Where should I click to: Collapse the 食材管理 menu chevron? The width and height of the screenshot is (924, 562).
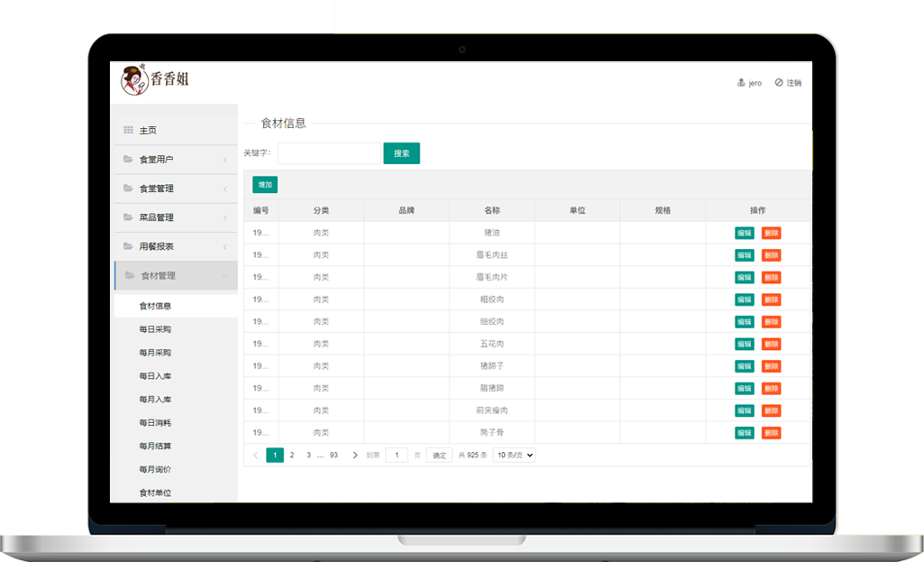pyautogui.click(x=224, y=276)
